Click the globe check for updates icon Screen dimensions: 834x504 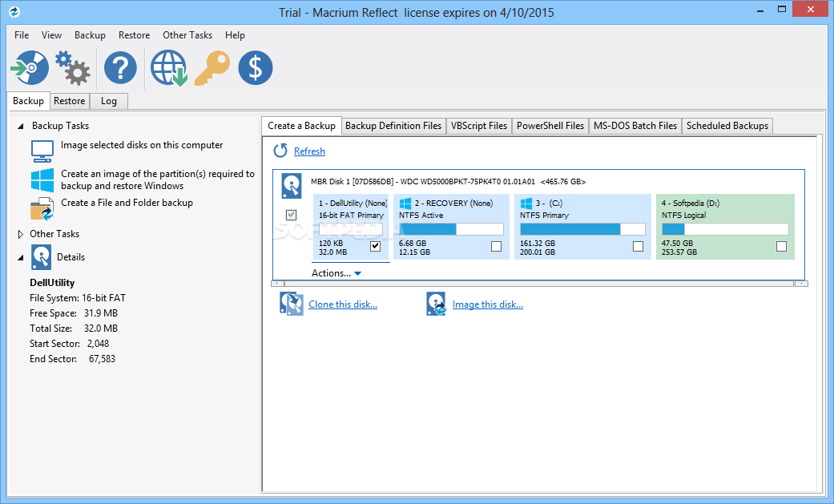(168, 67)
